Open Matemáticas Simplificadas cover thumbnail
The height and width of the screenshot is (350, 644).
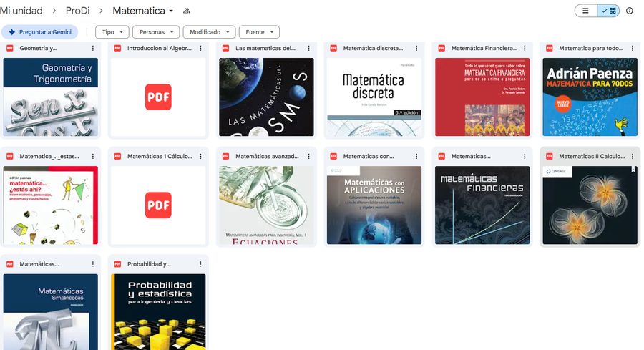(51, 312)
